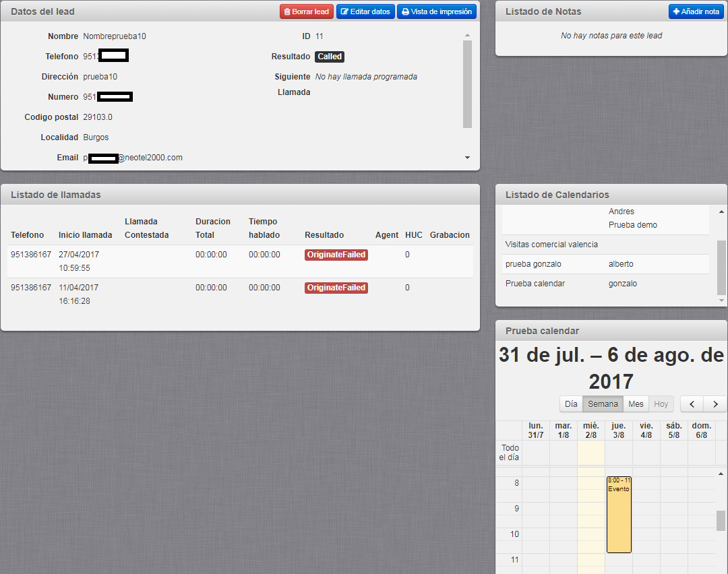Go to previous week in calendar

(x=692, y=404)
